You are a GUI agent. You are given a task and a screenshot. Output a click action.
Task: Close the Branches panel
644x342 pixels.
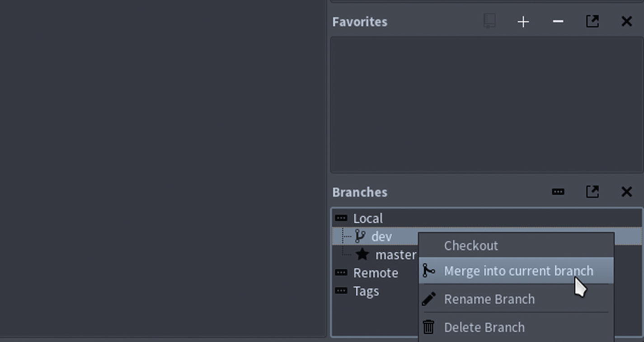point(626,192)
